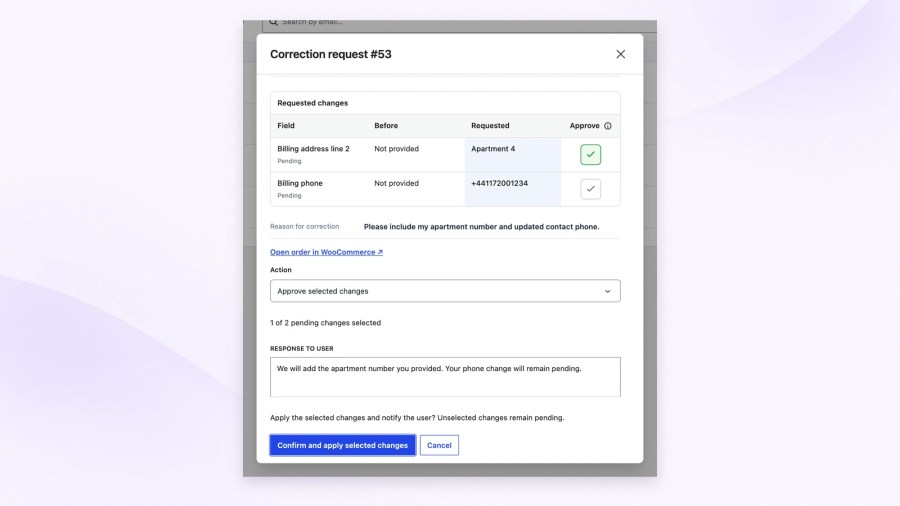Click the search magnifier icon behind dialog

pos(273,22)
